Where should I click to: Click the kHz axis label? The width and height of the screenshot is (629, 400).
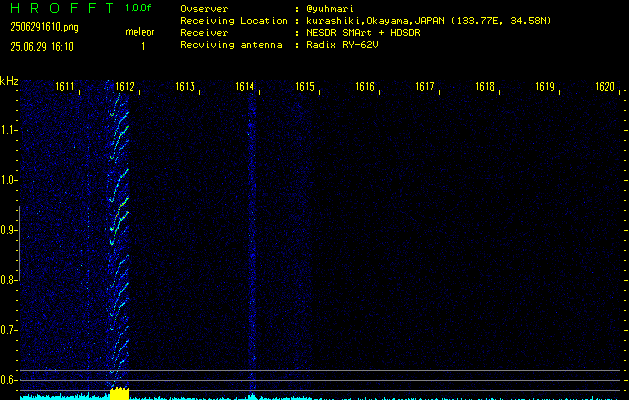click(9, 81)
